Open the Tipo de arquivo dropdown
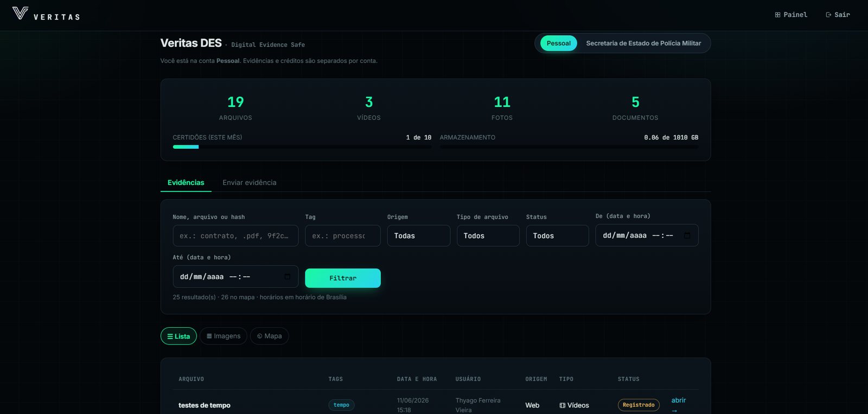868x414 pixels. [x=488, y=236]
